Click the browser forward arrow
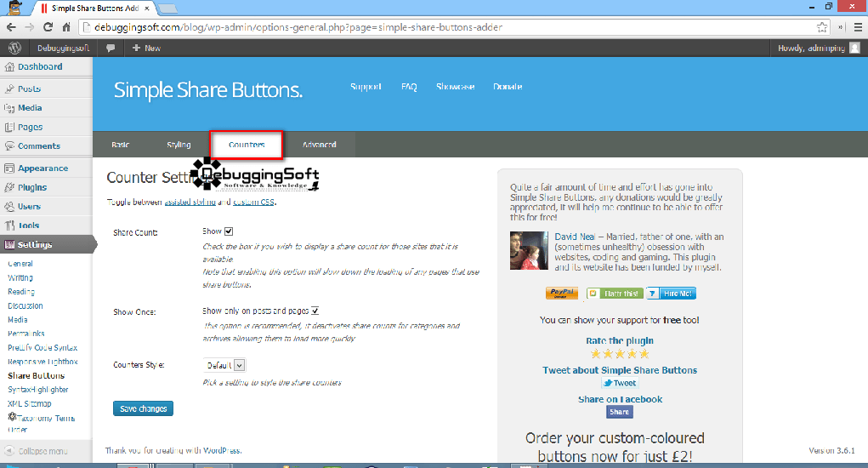This screenshot has width=868, height=468. coord(30,27)
